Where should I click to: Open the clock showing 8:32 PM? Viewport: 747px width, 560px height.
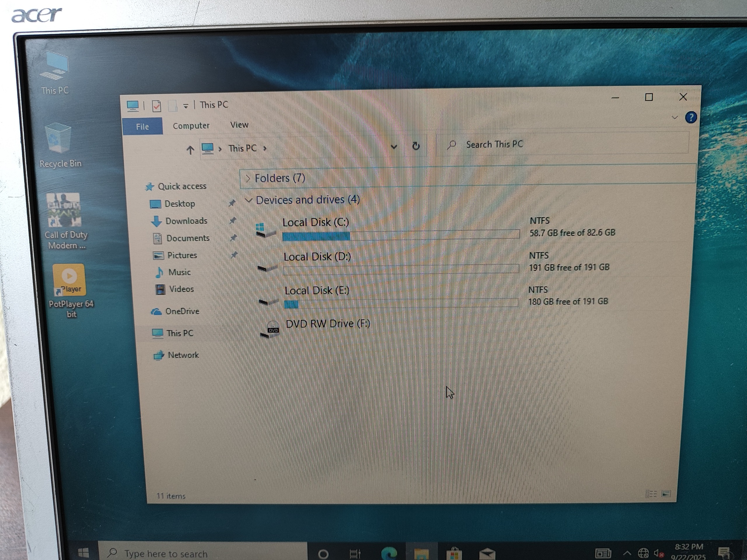point(688,551)
